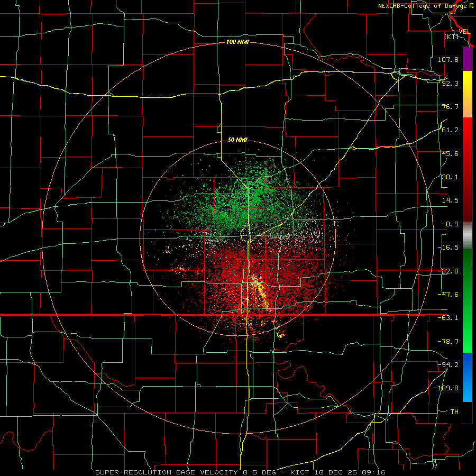The height and width of the screenshot is (476, 476).
Task: Click the 100 NMI range ring label
Action: click(x=237, y=42)
